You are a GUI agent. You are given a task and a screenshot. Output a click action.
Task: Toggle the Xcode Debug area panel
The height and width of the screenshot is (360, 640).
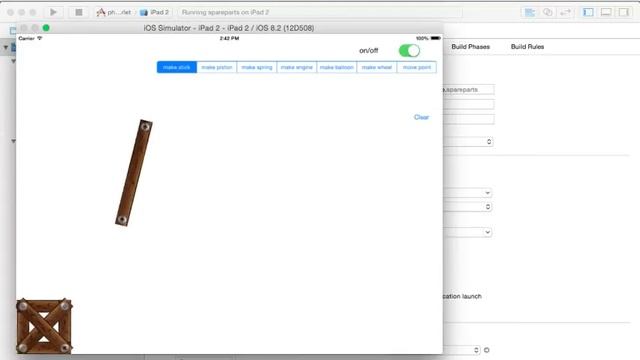[606, 12]
